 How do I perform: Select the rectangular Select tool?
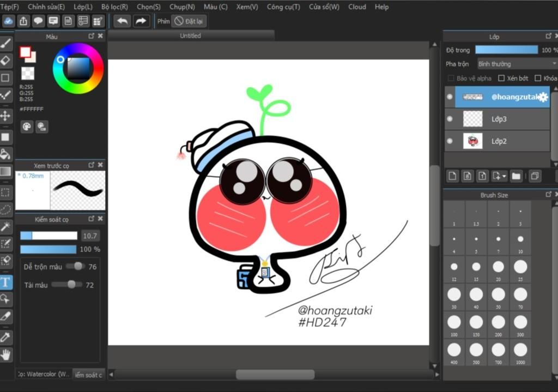[x=5, y=192]
